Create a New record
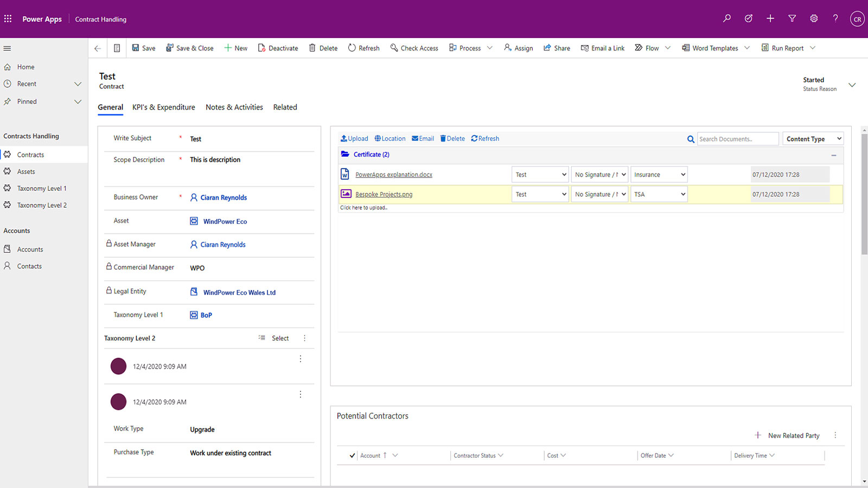This screenshot has height=488, width=868. pyautogui.click(x=236, y=48)
